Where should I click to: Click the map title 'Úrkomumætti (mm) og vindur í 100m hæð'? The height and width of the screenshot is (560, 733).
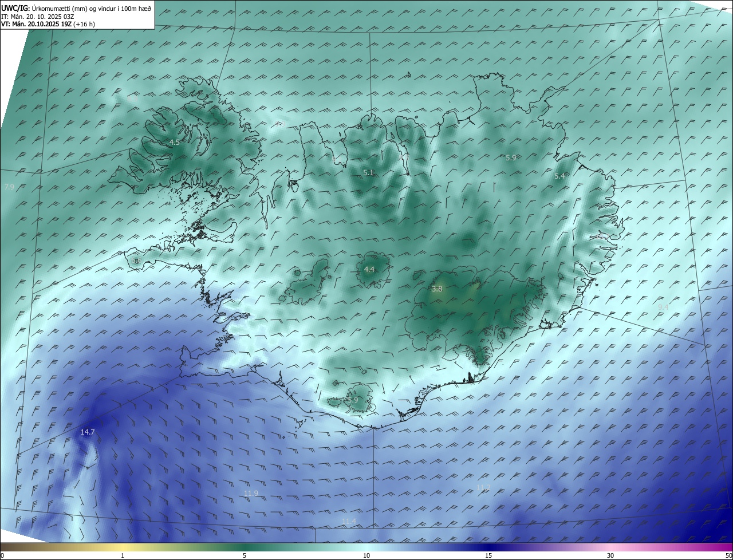point(91,8)
